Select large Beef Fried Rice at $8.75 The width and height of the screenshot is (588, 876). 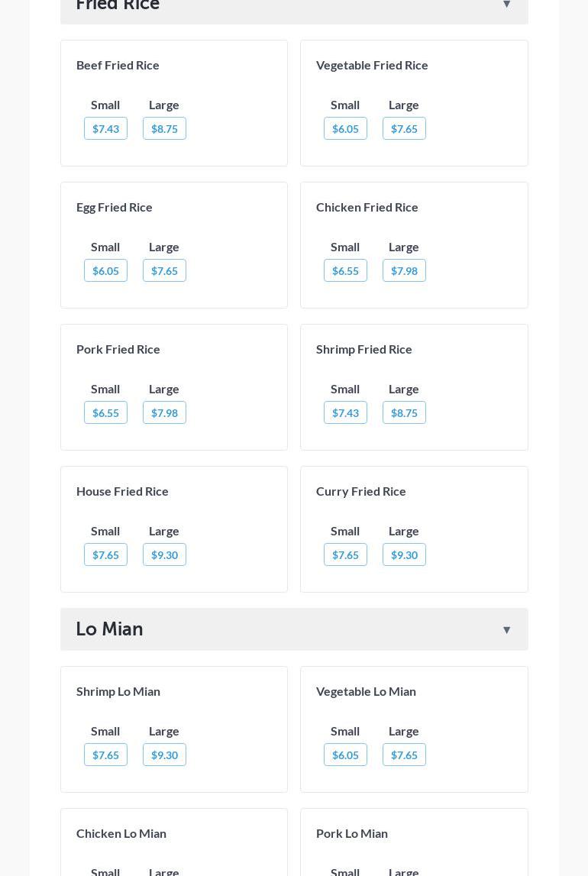[164, 128]
